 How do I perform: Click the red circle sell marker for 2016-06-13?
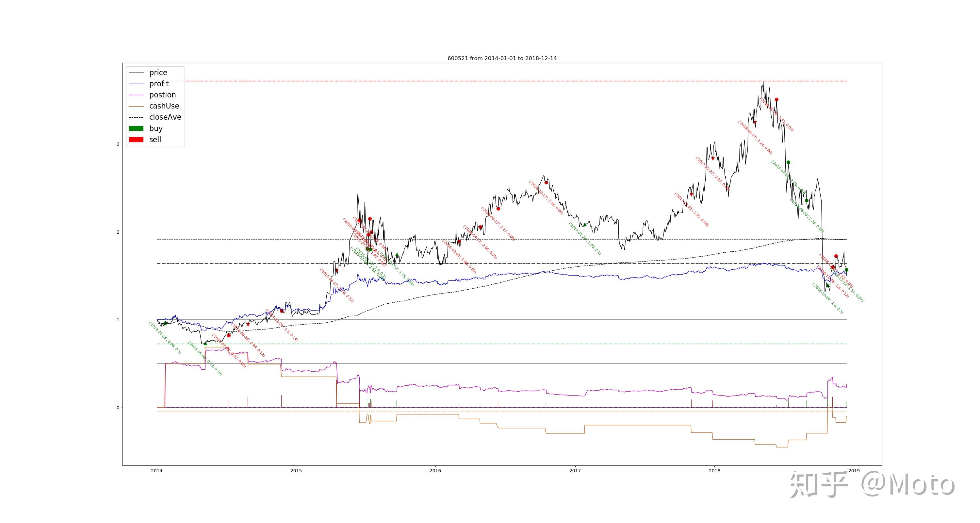tap(498, 209)
